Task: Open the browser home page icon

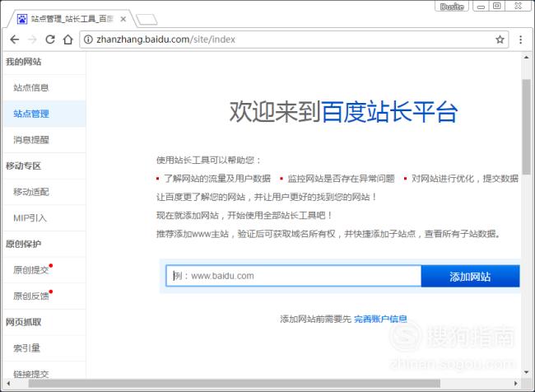Action: point(67,40)
